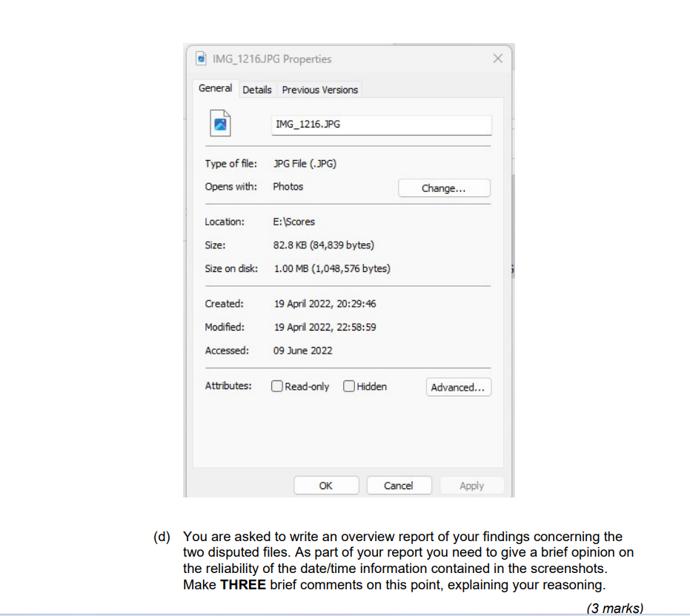This screenshot has width=690, height=616.
Task: Click the JPG file icon in title bar
Action: 201,59
